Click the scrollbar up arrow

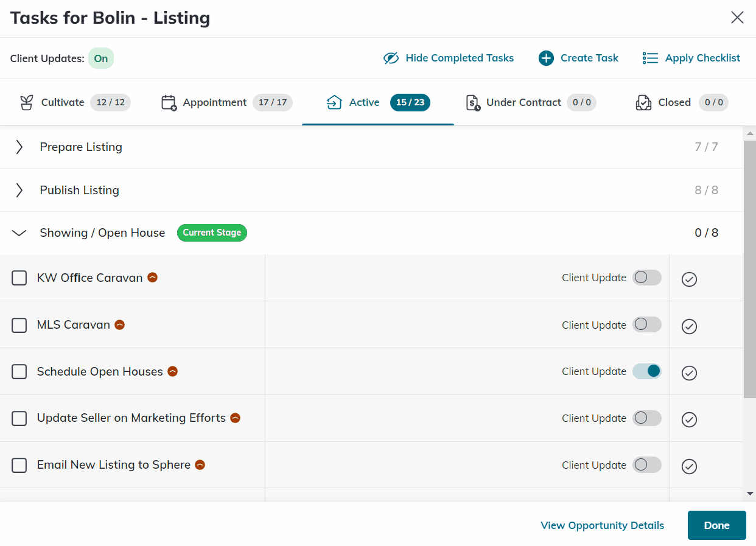tap(750, 133)
